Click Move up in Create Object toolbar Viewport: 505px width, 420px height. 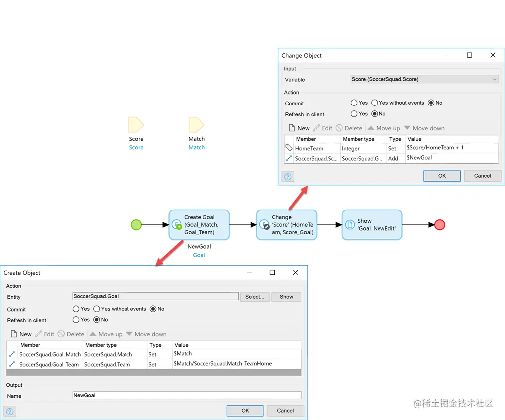pos(106,334)
